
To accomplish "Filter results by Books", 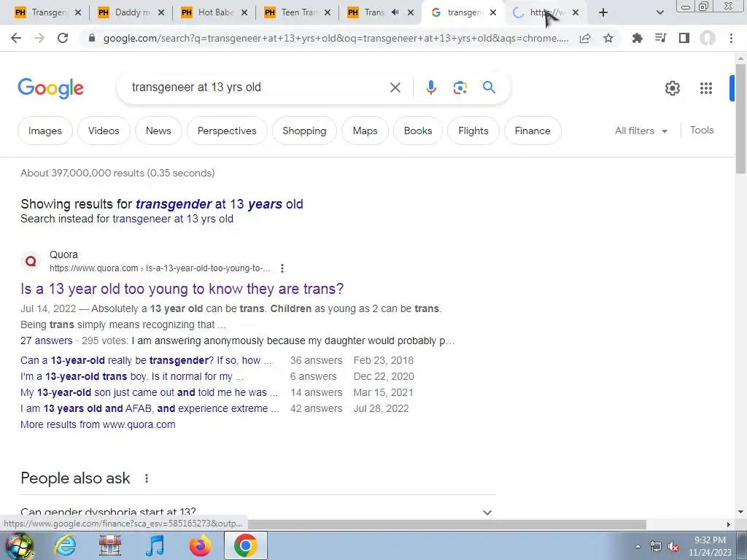I will (x=418, y=131).
